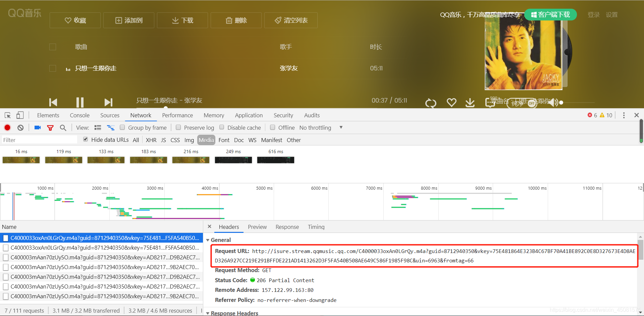Click the song progress slider handle
The image size is (644, 316).
click(x=166, y=108)
